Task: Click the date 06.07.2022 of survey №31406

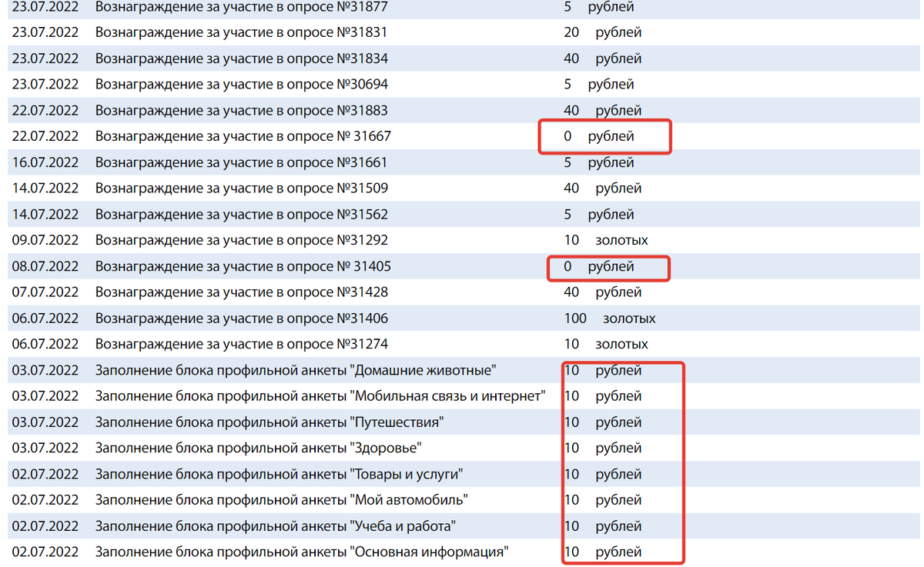Action: [45, 319]
